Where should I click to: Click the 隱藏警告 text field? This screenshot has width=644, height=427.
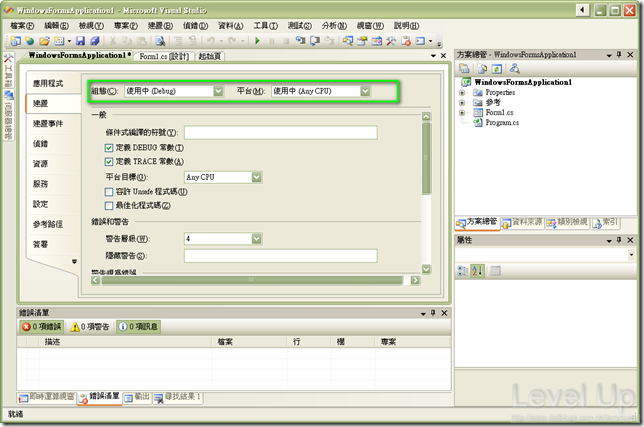(281, 256)
